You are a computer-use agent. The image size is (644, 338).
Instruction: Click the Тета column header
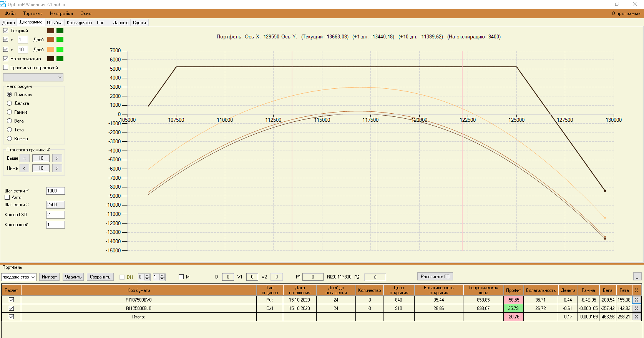(624, 290)
